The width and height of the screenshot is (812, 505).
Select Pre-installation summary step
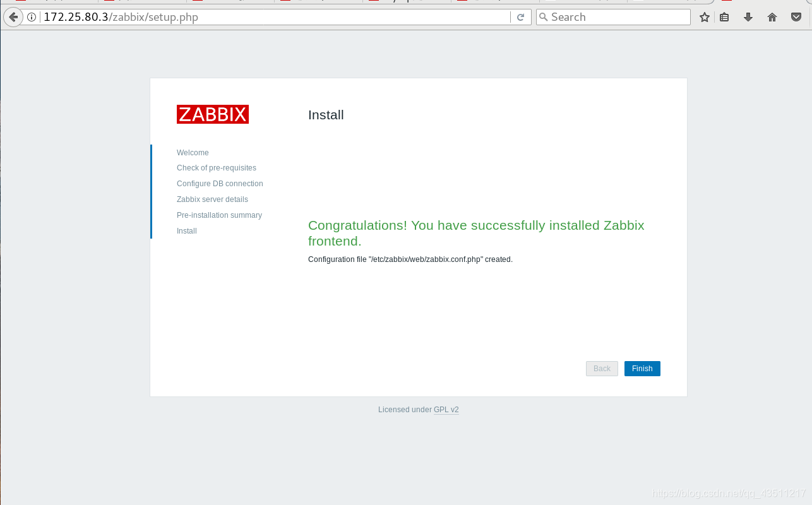pyautogui.click(x=219, y=215)
